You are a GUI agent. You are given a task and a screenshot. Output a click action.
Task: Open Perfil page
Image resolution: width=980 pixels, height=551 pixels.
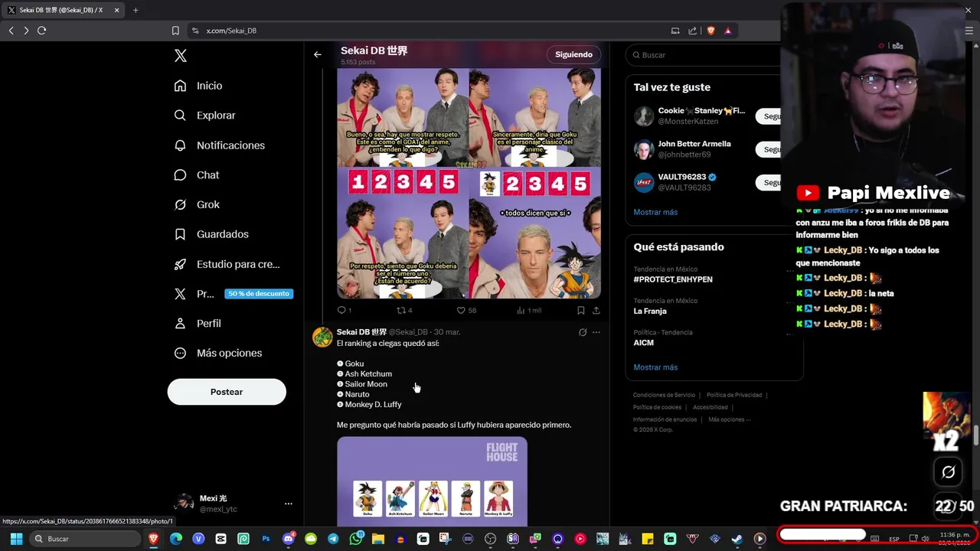click(x=198, y=324)
